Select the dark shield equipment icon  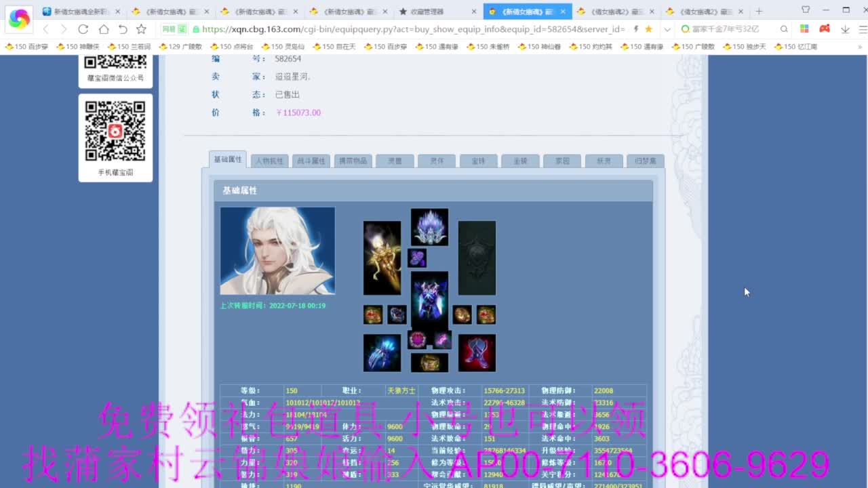click(x=477, y=258)
